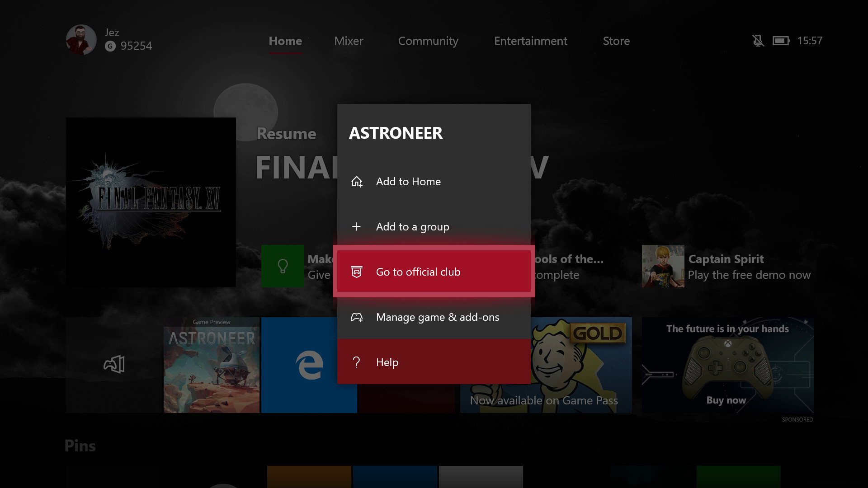Screen dimensions: 868x488
Task: Click the plus icon beside Add to a group
Action: click(x=356, y=226)
